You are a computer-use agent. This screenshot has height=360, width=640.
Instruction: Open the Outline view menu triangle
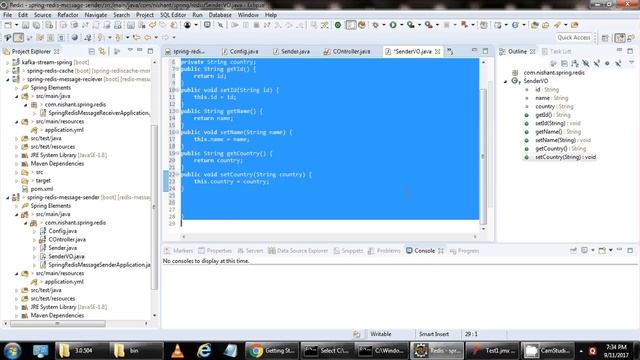click(x=631, y=63)
